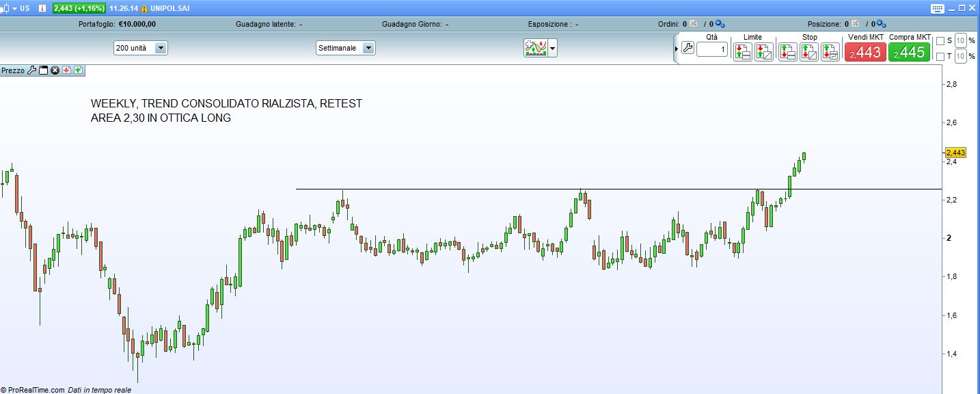The width and height of the screenshot is (980, 394).
Task: Collapse the trading panel with the side arrow
Action: (677, 49)
